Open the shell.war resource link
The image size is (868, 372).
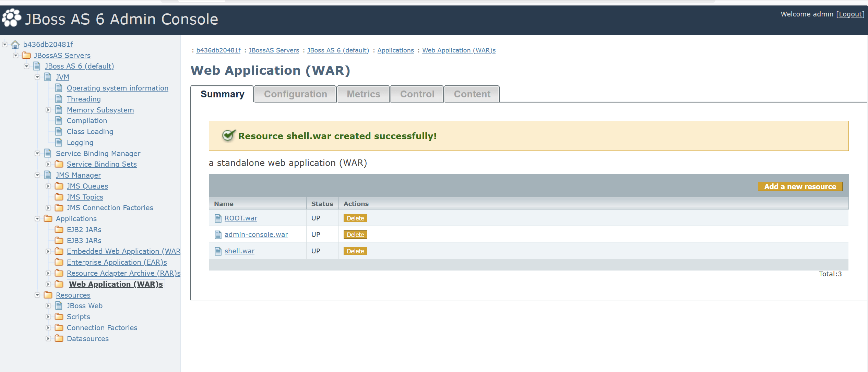239,251
